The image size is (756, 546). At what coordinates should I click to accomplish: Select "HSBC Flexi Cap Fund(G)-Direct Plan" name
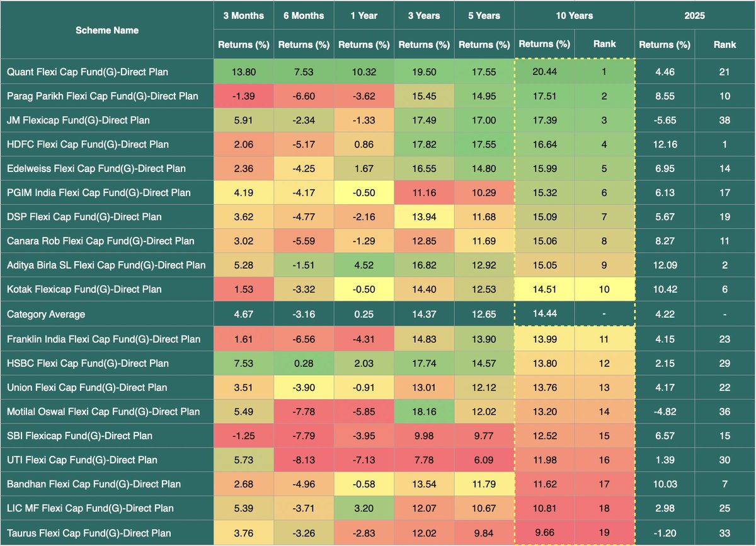tap(88, 363)
